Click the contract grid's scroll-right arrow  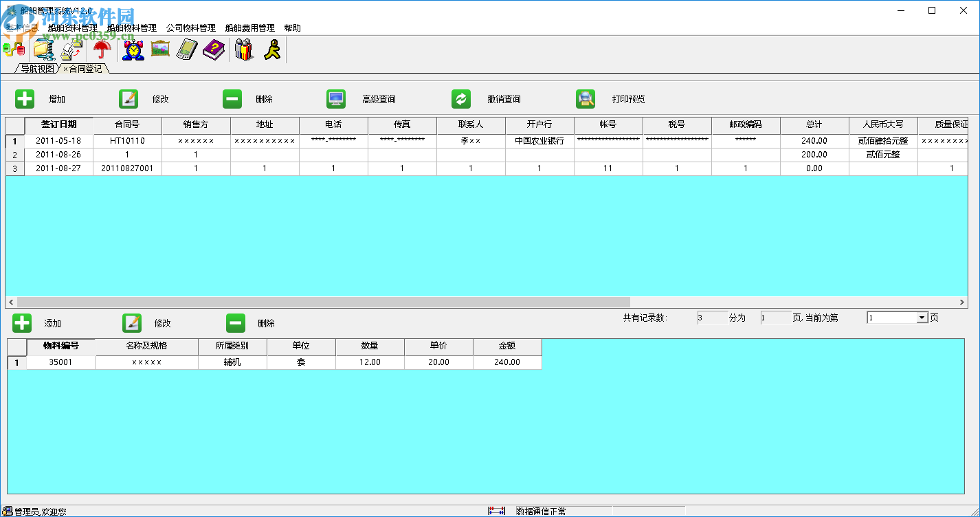click(962, 302)
